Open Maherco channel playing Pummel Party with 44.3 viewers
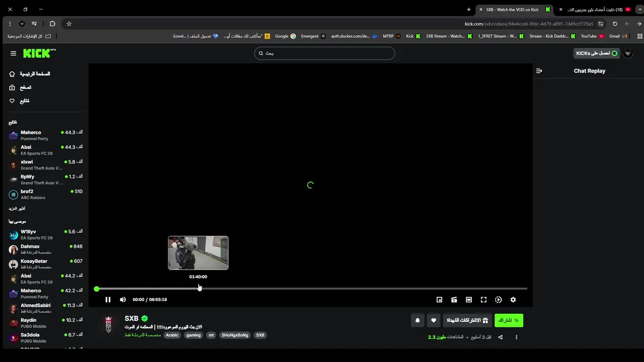The height and width of the screenshot is (362, 644). (x=45, y=135)
